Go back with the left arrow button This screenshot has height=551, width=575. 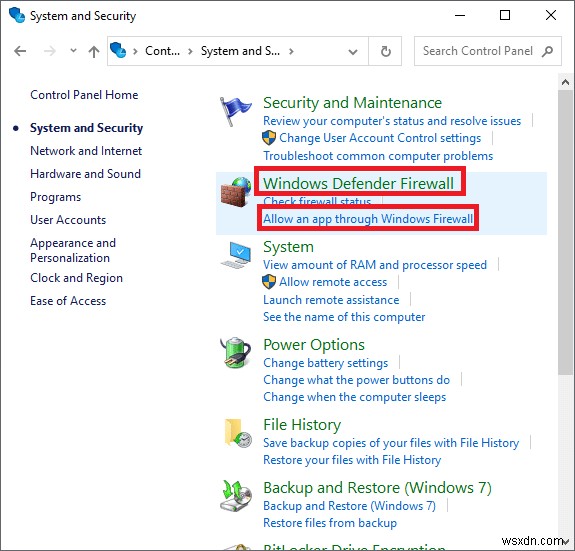coord(20,51)
